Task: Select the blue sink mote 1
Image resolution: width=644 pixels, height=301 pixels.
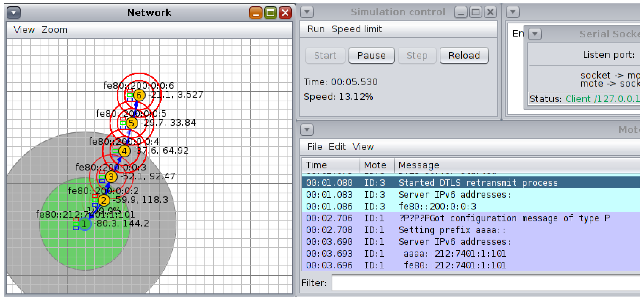Action: (84, 224)
